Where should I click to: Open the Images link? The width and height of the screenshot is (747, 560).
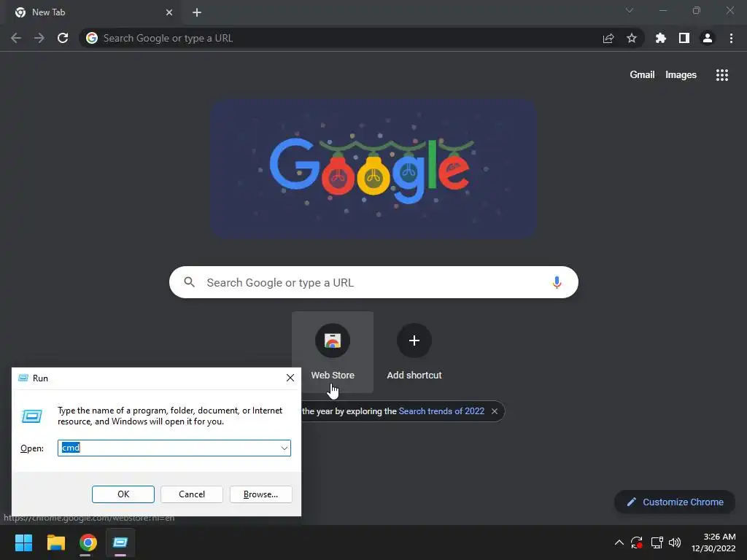pos(681,75)
